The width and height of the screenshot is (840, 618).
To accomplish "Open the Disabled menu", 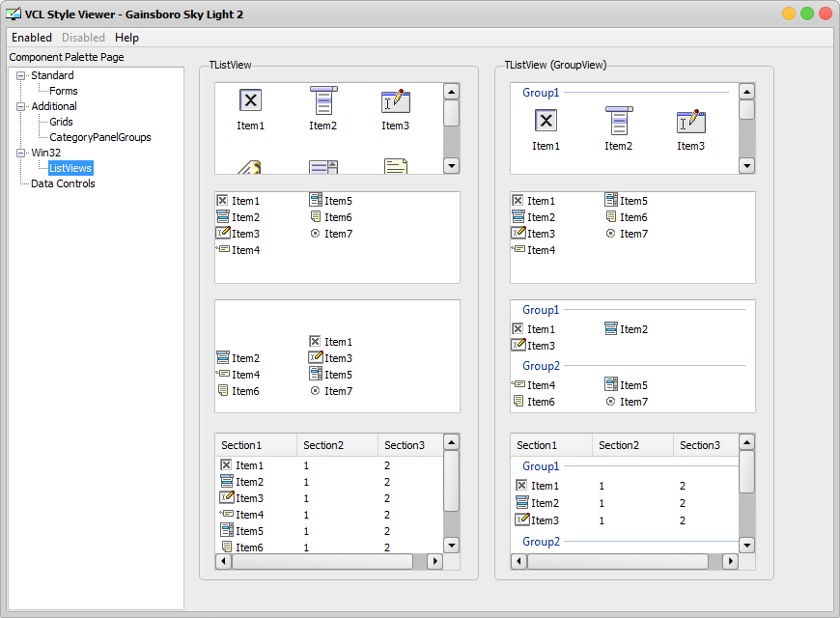I will coord(83,38).
